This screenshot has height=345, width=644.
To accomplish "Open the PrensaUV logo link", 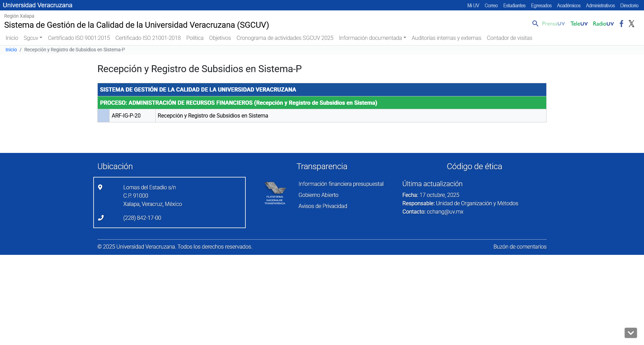I will [x=553, y=24].
